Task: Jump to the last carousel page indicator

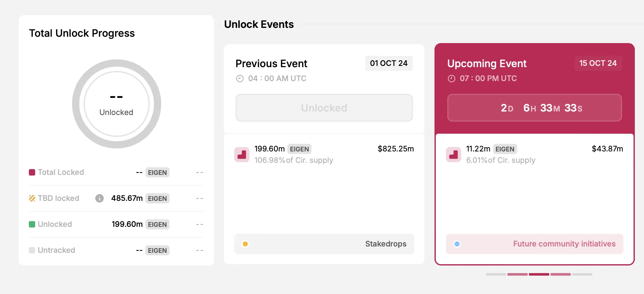Action: (x=582, y=274)
